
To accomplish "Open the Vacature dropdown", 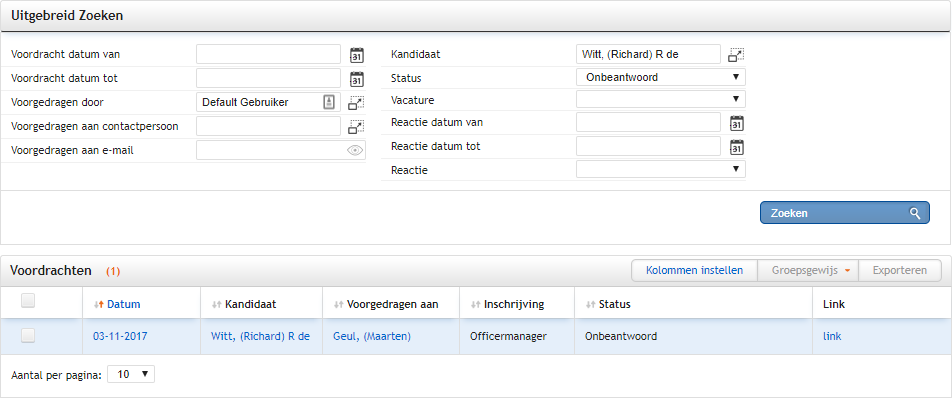I will pyautogui.click(x=661, y=99).
